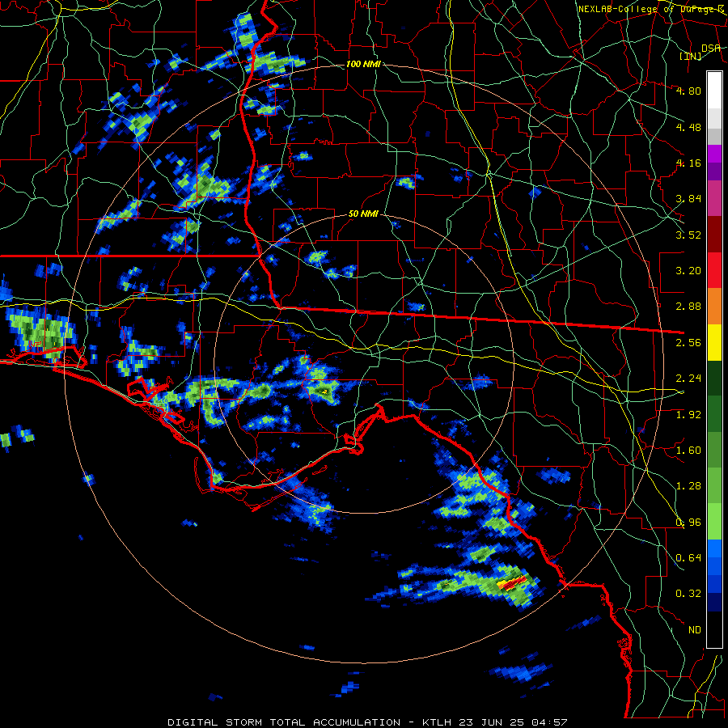Select the 1.60 legend value
This screenshot has width=728, height=728.
click(688, 451)
